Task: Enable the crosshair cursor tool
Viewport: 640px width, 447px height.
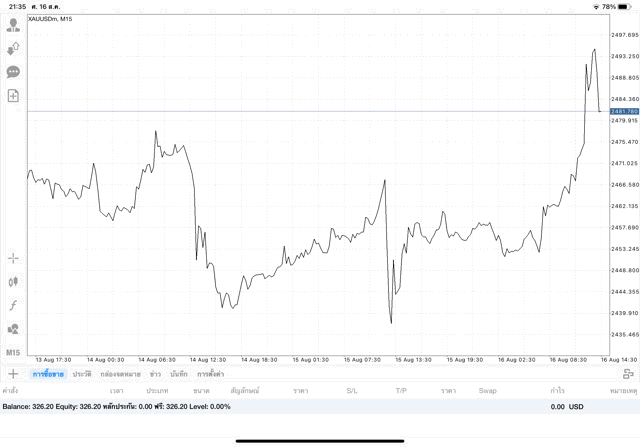Action: point(13,258)
